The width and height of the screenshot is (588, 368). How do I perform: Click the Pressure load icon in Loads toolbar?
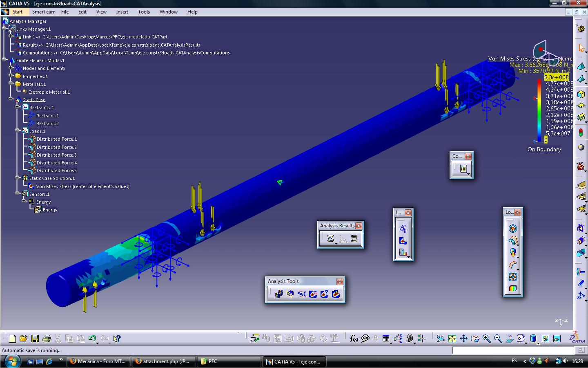[513, 229]
